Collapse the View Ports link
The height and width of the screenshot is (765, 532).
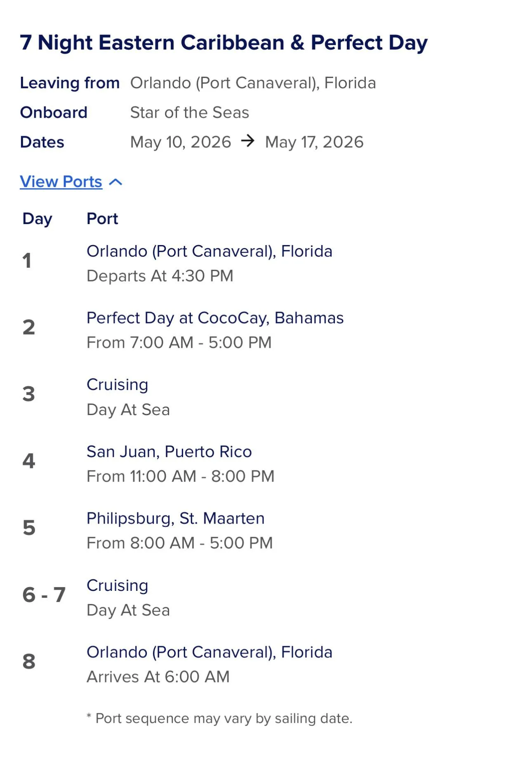[61, 182]
